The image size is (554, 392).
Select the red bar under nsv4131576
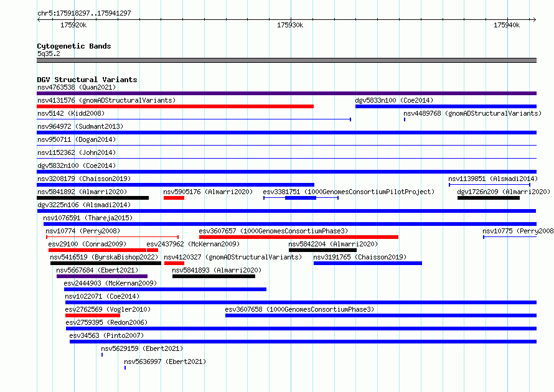(x=176, y=106)
